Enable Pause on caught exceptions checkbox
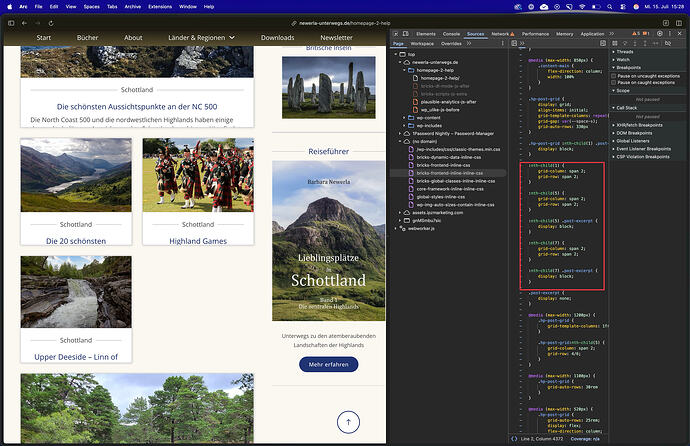Image resolution: width=690 pixels, height=446 pixels. point(613,82)
